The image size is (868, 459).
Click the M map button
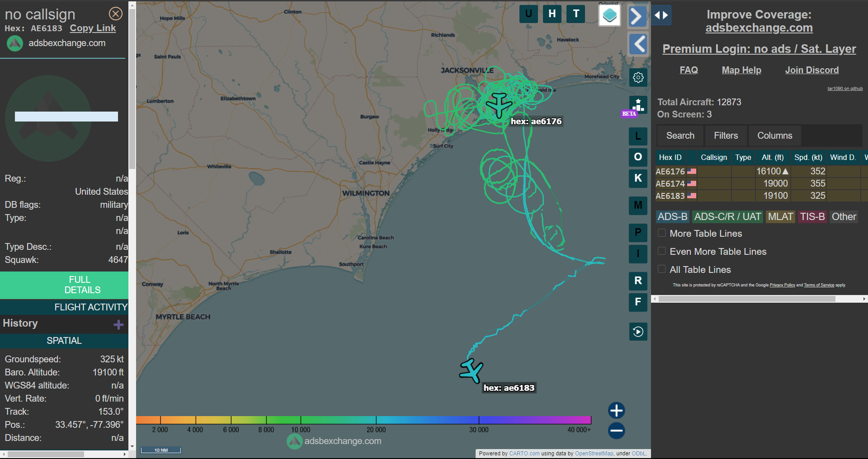(638, 206)
